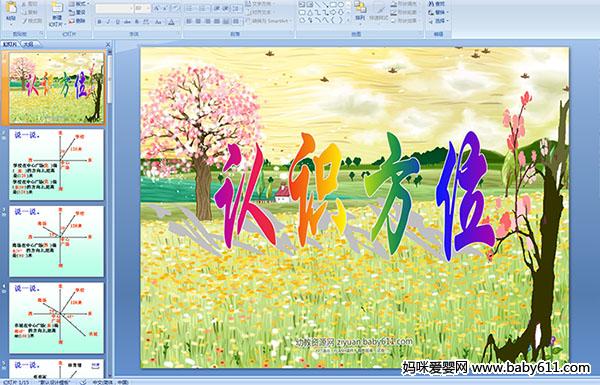Justify the paragraph text
This screenshot has height=385, width=600.
[217, 21]
